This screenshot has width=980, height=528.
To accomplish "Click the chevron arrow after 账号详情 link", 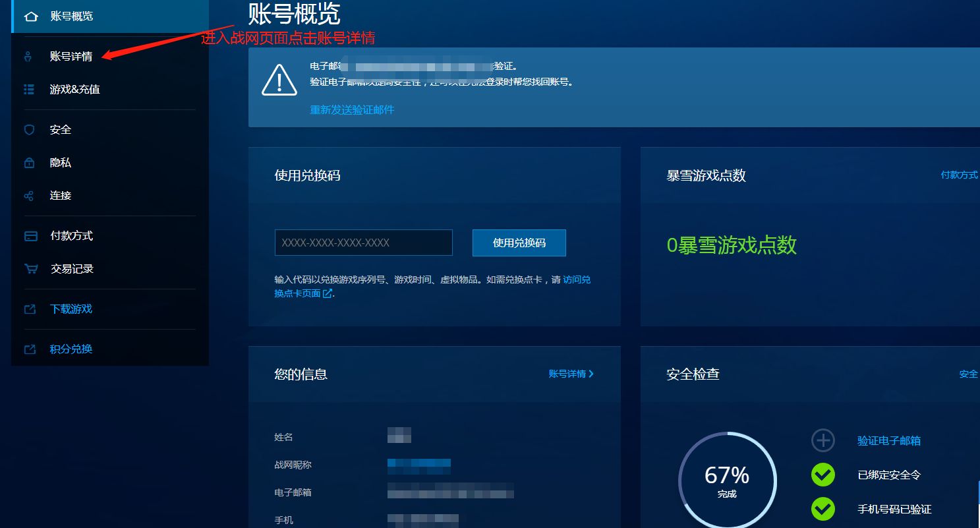I will coord(591,374).
